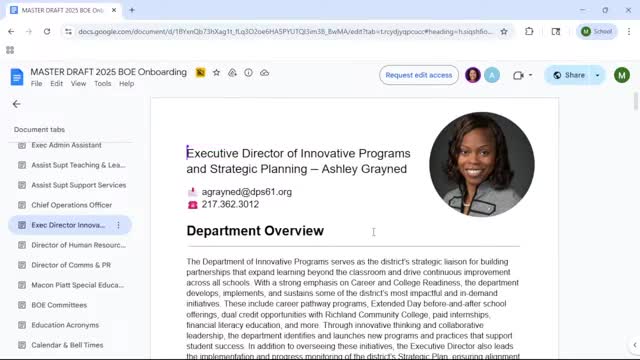Viewport: 640px width, 360px height.
Task: Open Director of Human Resources tab
Action: [x=70, y=245]
